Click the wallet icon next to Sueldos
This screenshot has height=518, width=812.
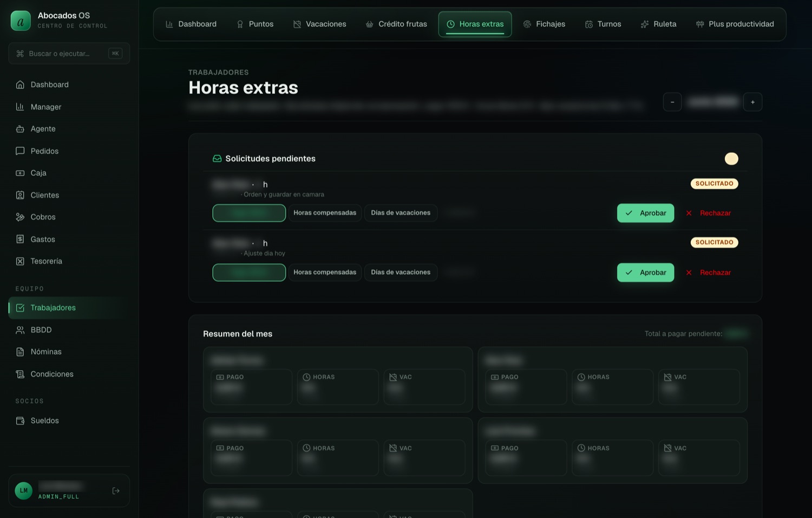pos(20,420)
